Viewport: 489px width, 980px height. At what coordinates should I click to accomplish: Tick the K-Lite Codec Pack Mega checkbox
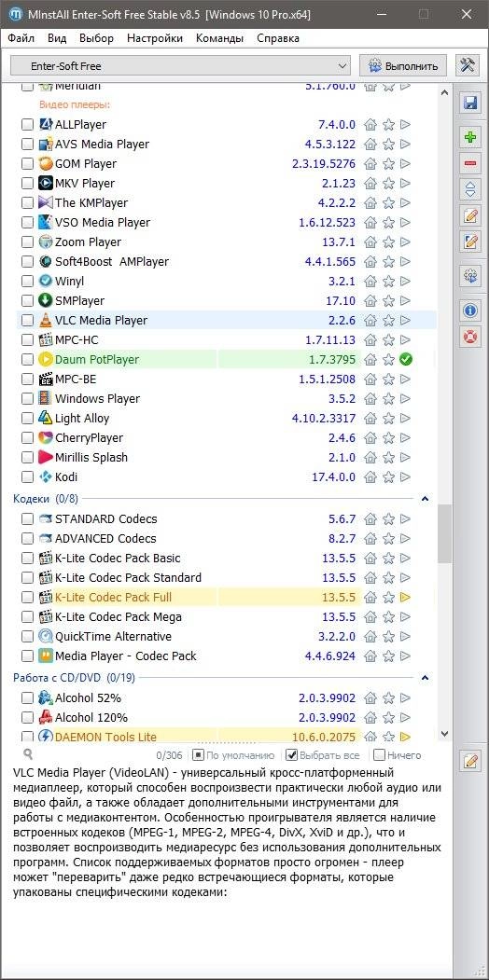click(27, 617)
